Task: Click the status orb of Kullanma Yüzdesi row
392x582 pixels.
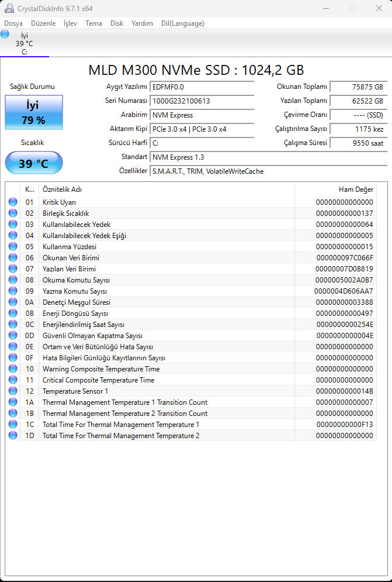Action: pos(13,246)
